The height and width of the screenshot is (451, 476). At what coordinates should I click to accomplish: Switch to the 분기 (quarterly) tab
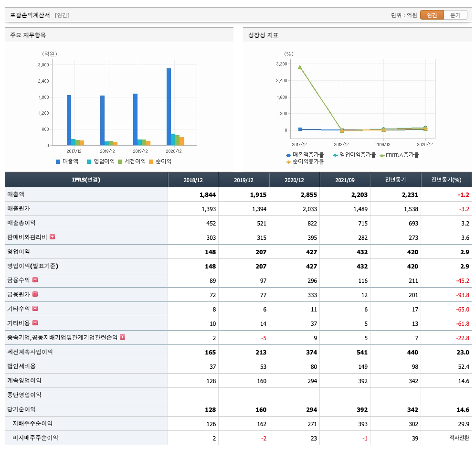455,15
